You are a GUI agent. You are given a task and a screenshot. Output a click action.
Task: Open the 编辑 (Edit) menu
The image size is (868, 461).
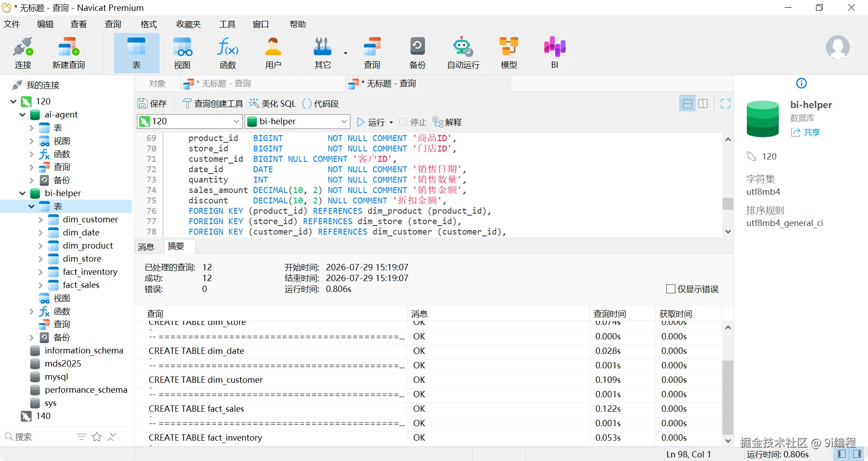(45, 24)
